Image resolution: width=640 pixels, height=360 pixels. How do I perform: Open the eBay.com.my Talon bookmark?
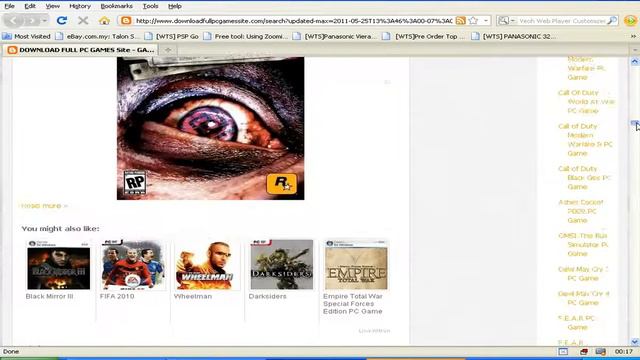[97, 36]
